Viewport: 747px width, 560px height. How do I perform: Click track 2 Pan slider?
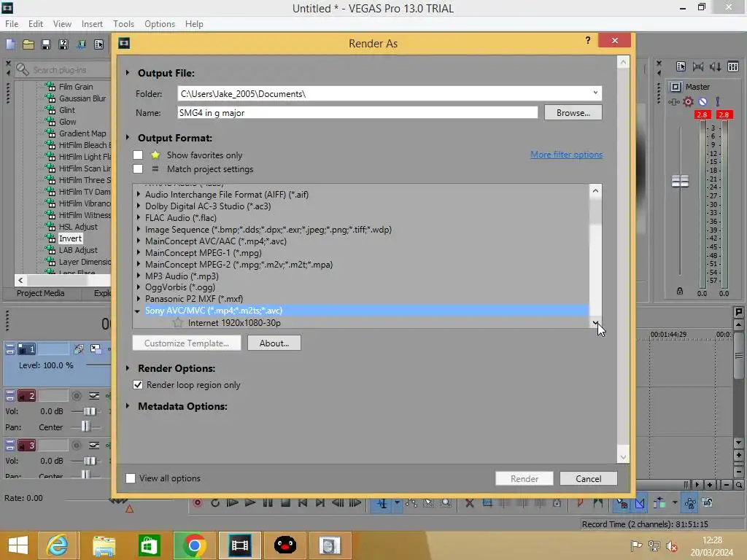pyautogui.click(x=86, y=427)
